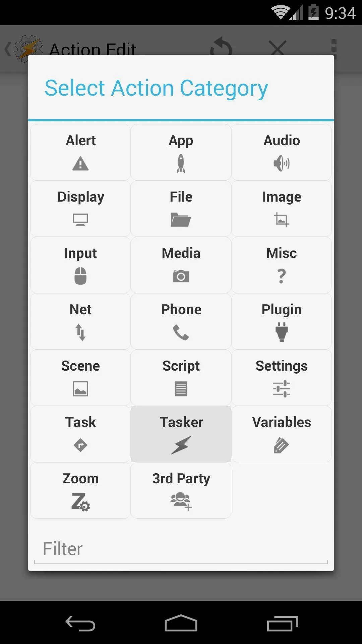Open the File folder icon

[181, 220]
